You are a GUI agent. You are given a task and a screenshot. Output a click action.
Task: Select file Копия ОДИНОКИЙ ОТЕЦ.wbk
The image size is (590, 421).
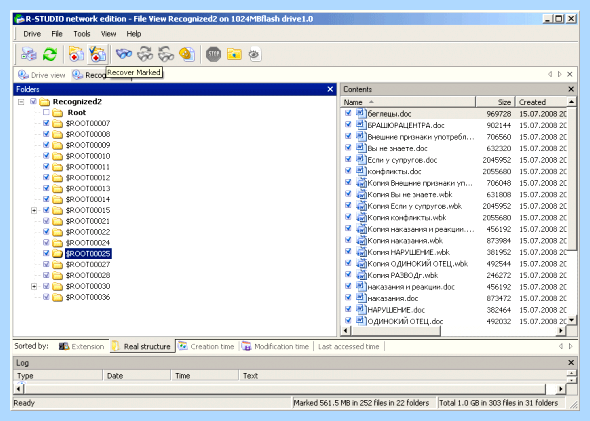click(x=417, y=264)
